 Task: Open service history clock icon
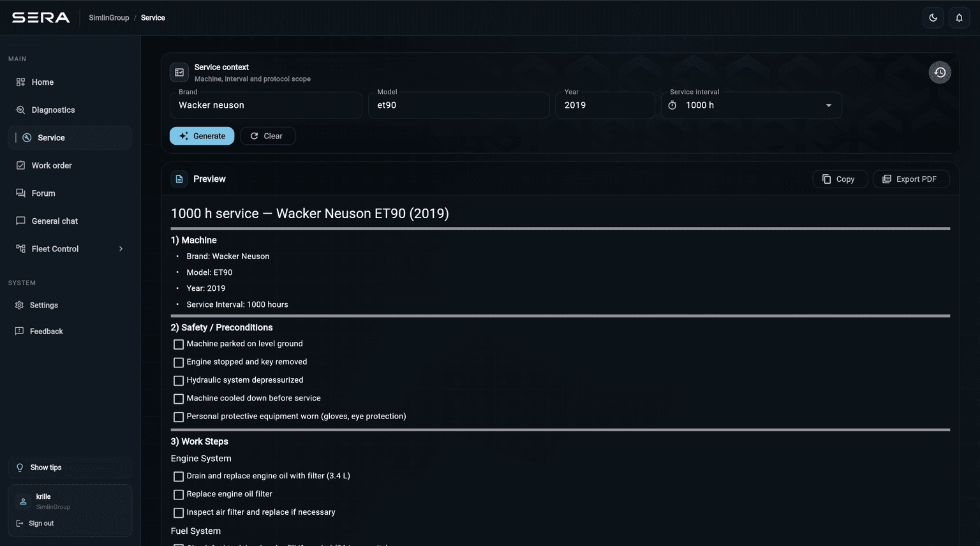coord(940,72)
